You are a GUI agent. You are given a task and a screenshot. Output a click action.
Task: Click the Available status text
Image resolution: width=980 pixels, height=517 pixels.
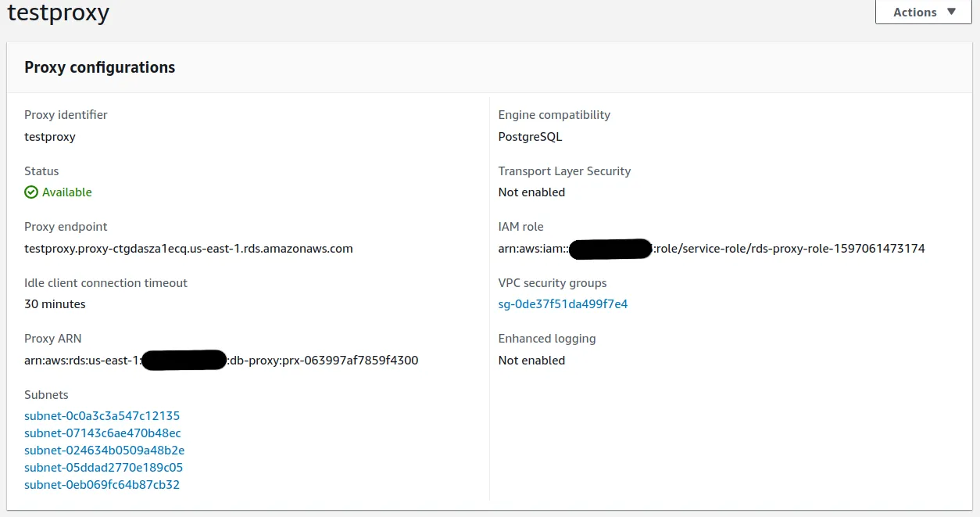coord(67,192)
